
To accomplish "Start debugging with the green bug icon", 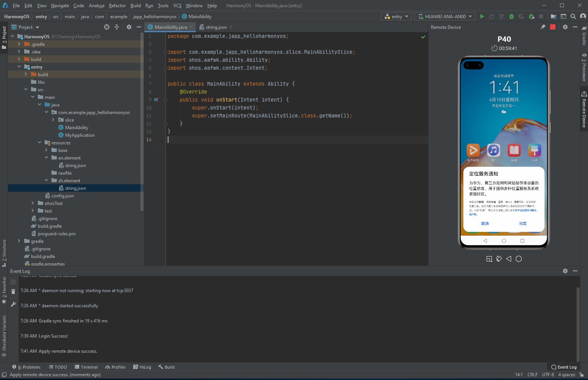I will [x=512, y=17].
